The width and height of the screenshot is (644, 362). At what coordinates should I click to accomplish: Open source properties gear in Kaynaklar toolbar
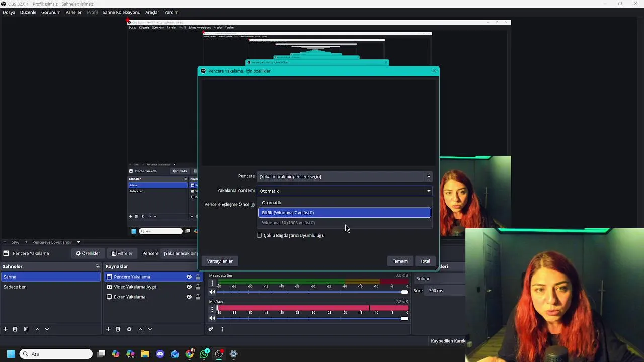click(x=129, y=329)
